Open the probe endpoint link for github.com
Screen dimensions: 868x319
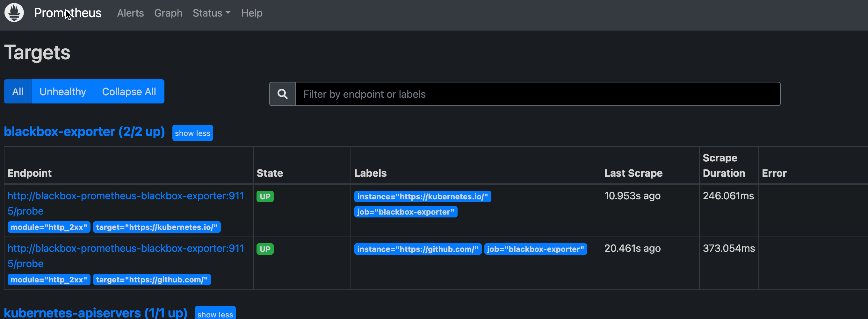point(126,256)
